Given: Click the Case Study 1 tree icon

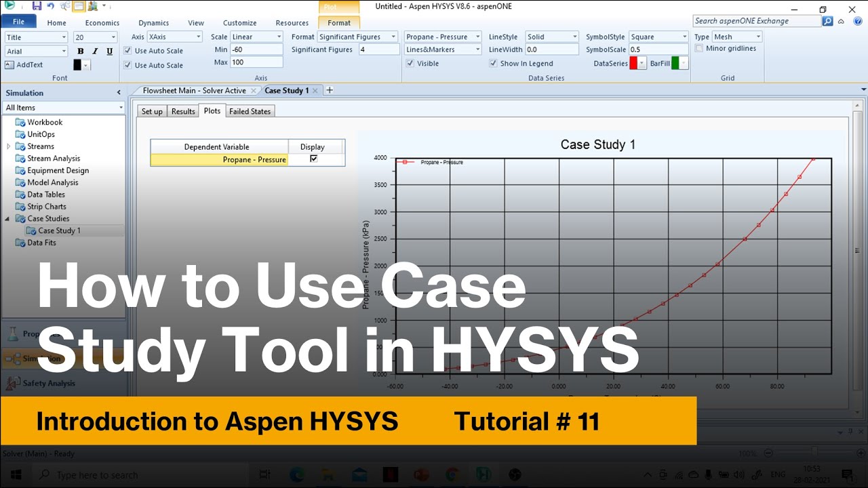Looking at the screenshot, I should point(31,231).
